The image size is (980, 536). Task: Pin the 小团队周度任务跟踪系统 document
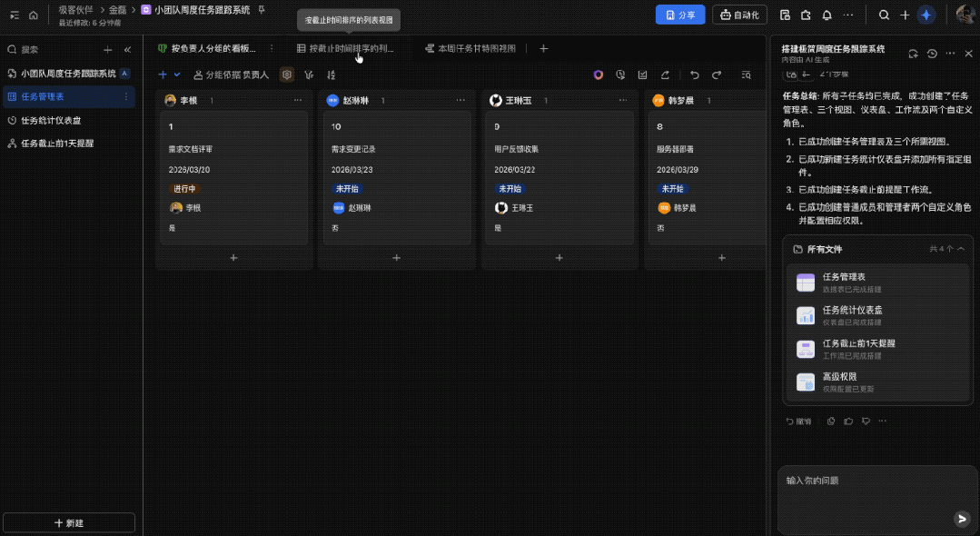tap(262, 10)
